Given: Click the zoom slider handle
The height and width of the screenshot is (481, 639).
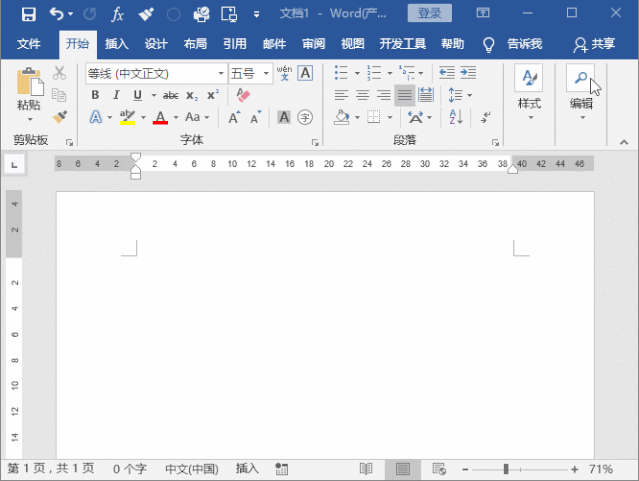Looking at the screenshot, I should click(506, 469).
